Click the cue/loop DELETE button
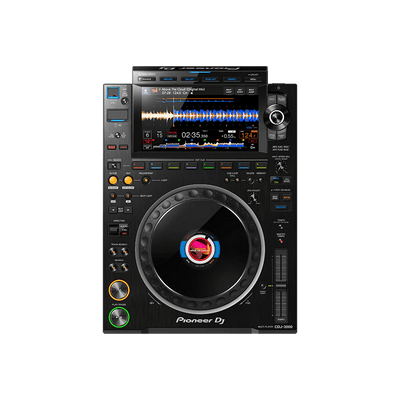 [251, 180]
